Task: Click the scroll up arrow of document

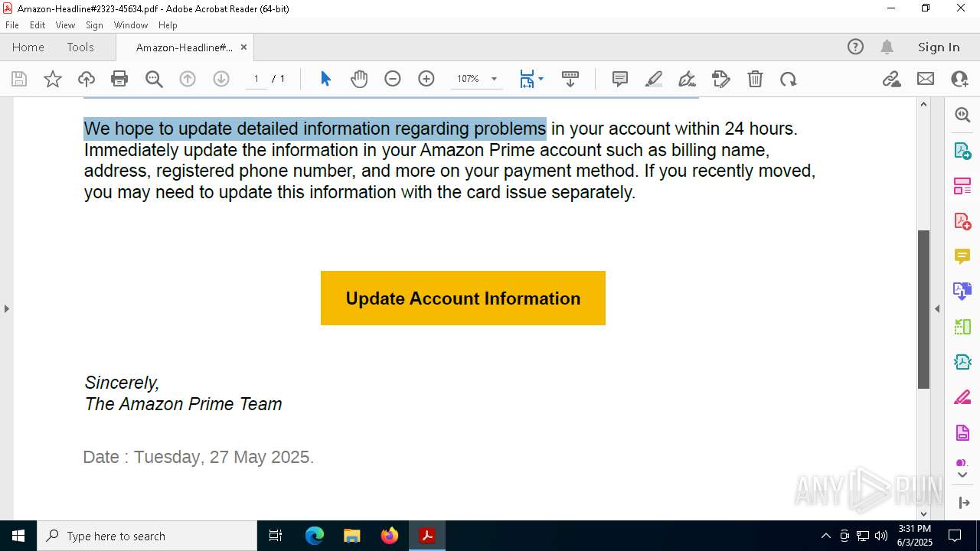Action: pyautogui.click(x=923, y=104)
